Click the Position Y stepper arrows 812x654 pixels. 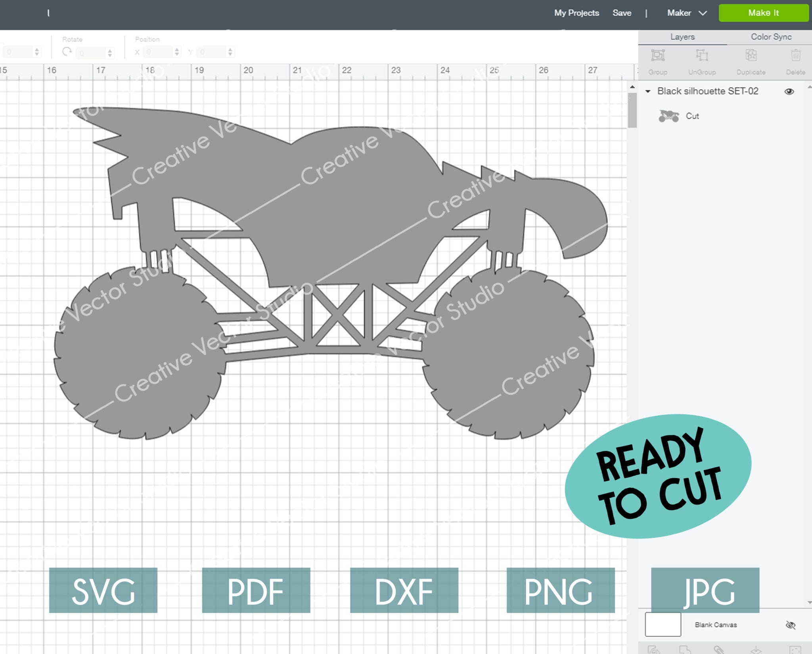230,52
